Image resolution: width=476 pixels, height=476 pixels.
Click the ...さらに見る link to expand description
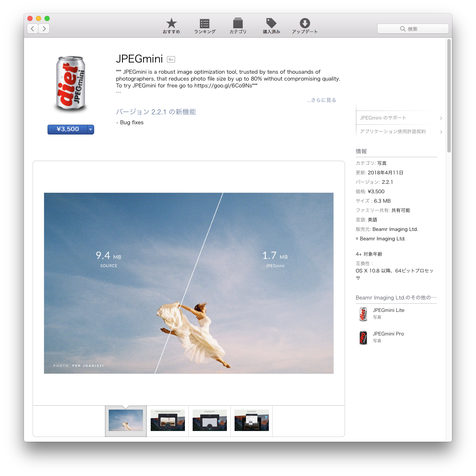[x=321, y=99]
